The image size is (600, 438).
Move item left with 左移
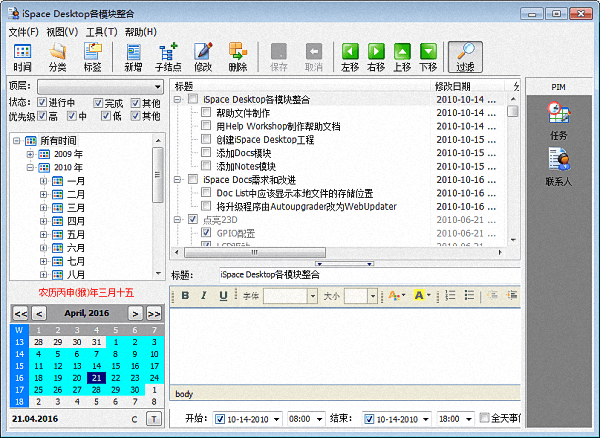point(350,57)
